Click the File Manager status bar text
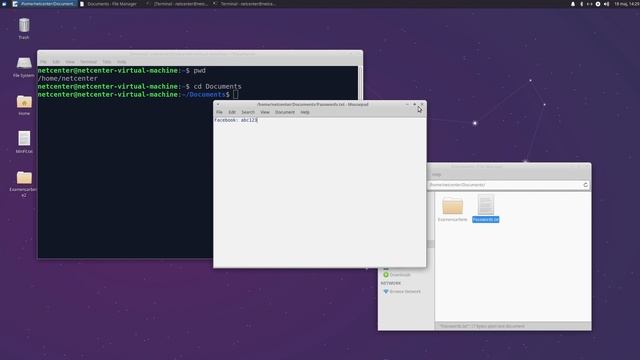This screenshot has height=360, width=640. [x=482, y=326]
